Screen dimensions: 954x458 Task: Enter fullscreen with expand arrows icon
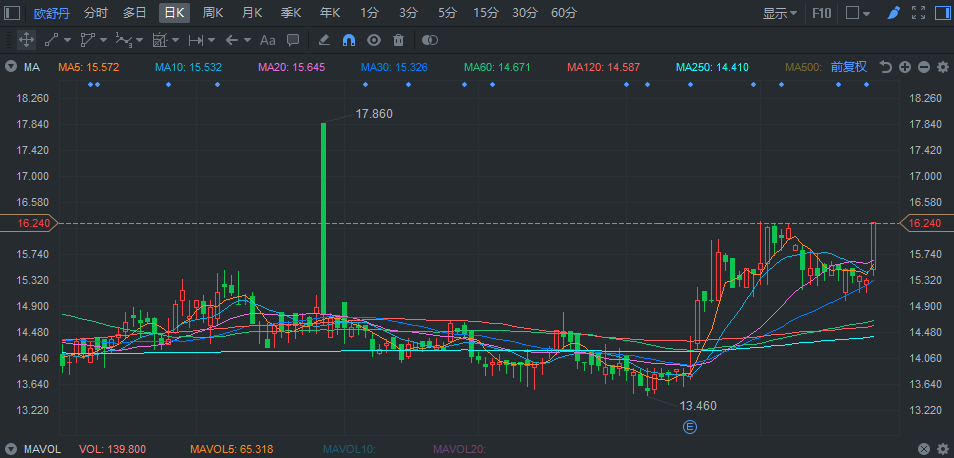coord(918,13)
